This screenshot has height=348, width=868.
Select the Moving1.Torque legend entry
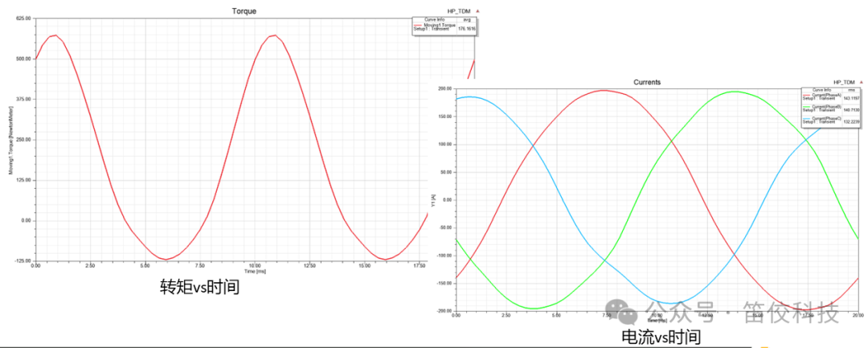point(436,27)
